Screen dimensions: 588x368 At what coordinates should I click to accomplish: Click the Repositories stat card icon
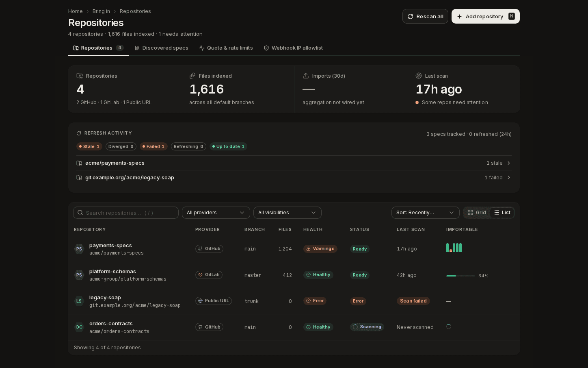point(80,76)
